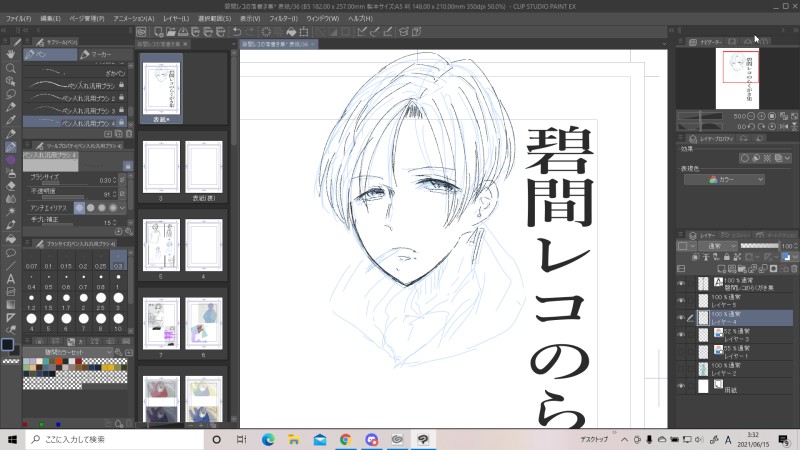Screen dimensions: 800x450
Task: Open the フィルター(I) menu
Action: 283,18
